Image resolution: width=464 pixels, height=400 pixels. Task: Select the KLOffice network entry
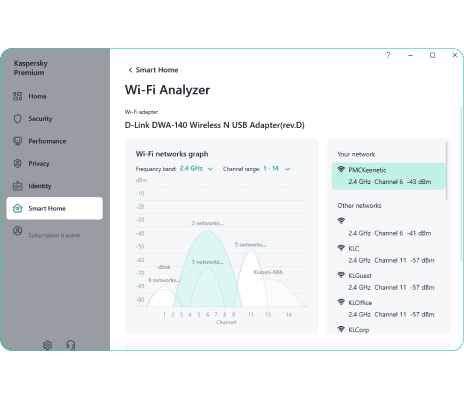pos(389,308)
